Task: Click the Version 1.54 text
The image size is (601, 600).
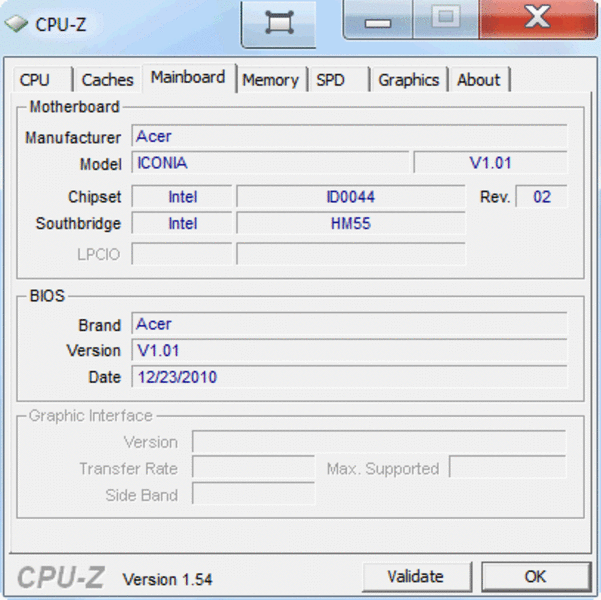Action: [167, 579]
